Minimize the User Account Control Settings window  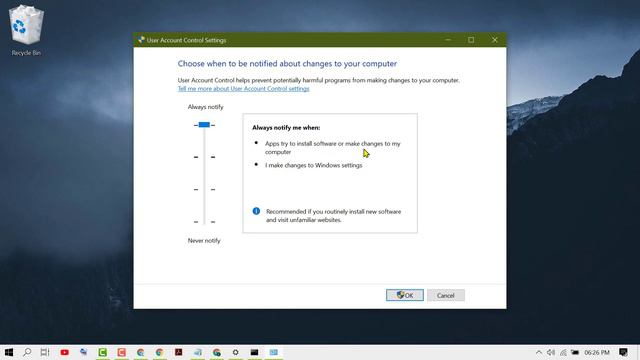pyautogui.click(x=448, y=40)
